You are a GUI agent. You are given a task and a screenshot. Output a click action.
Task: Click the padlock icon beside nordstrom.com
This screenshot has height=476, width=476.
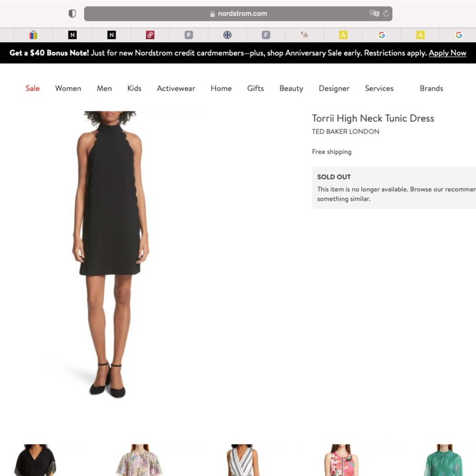pos(212,14)
